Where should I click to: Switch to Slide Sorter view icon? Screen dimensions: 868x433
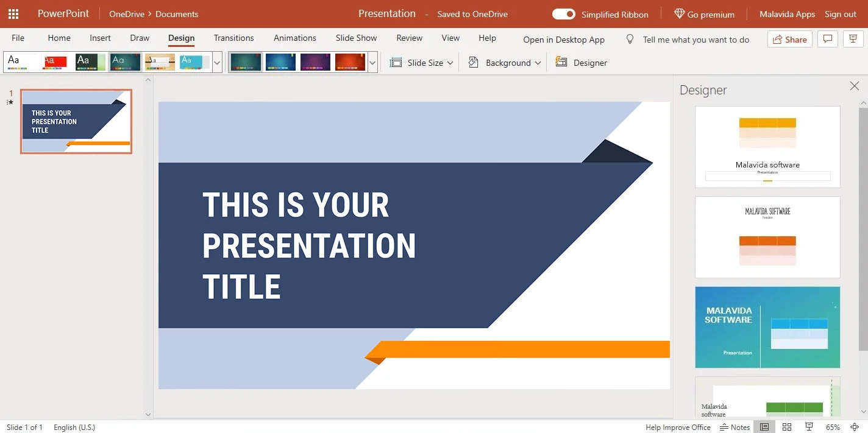tap(787, 427)
